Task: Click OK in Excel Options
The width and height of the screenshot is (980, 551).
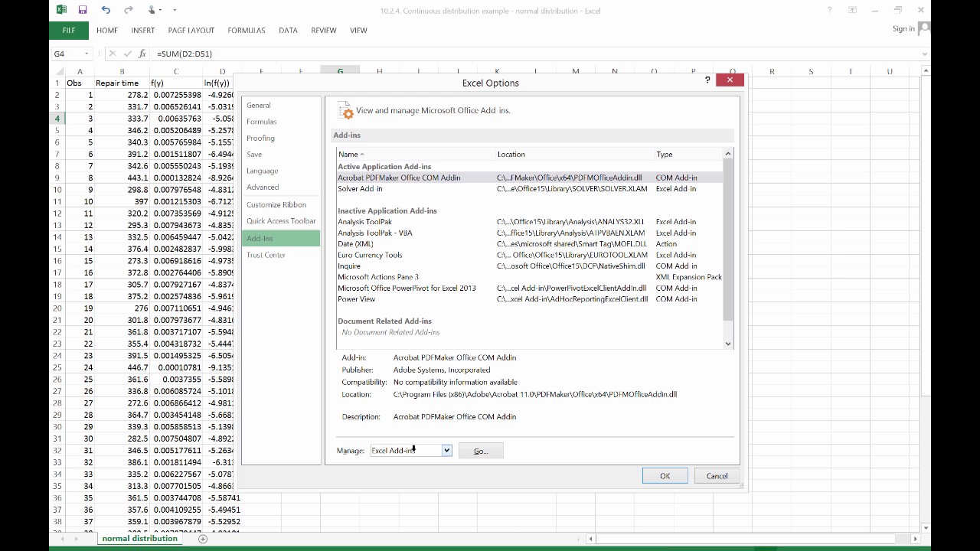Action: click(x=665, y=476)
